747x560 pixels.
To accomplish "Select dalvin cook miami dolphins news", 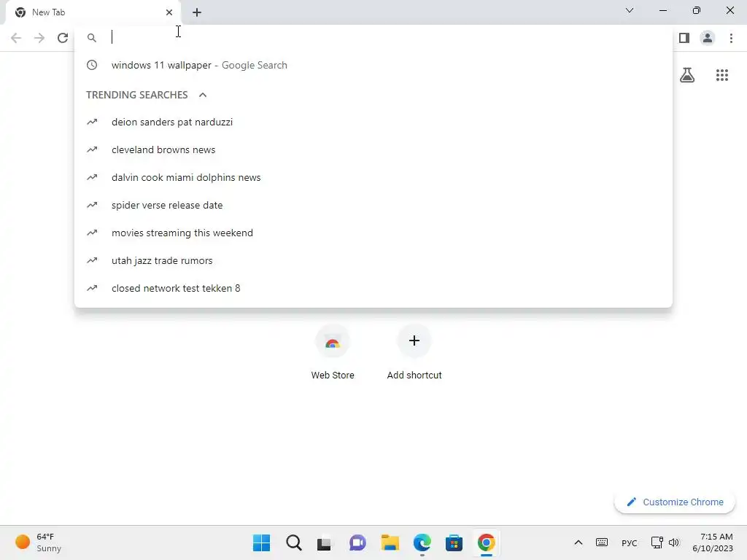I will 373,177.
